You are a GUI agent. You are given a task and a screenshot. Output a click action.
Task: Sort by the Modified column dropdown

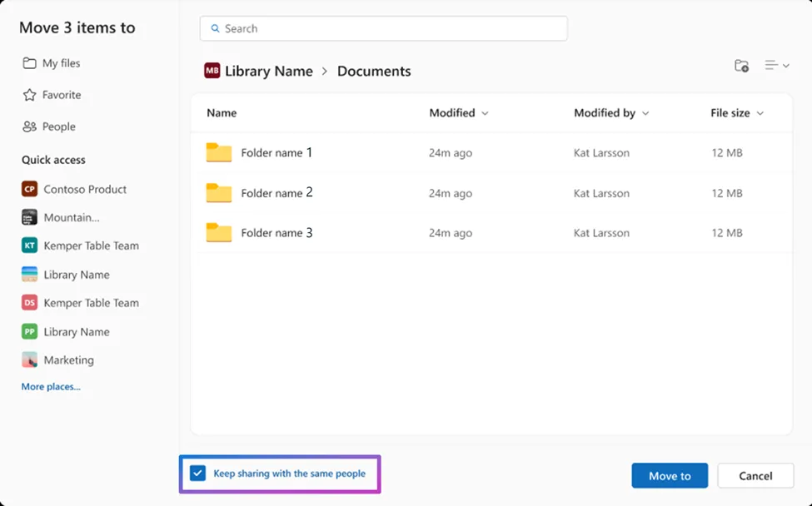pyautogui.click(x=485, y=113)
